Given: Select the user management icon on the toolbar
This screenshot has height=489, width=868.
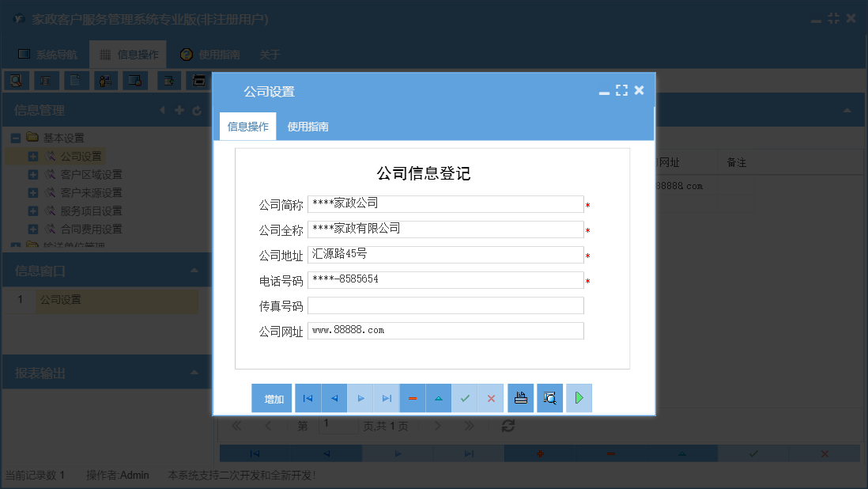Looking at the screenshot, I should pyautogui.click(x=105, y=80).
